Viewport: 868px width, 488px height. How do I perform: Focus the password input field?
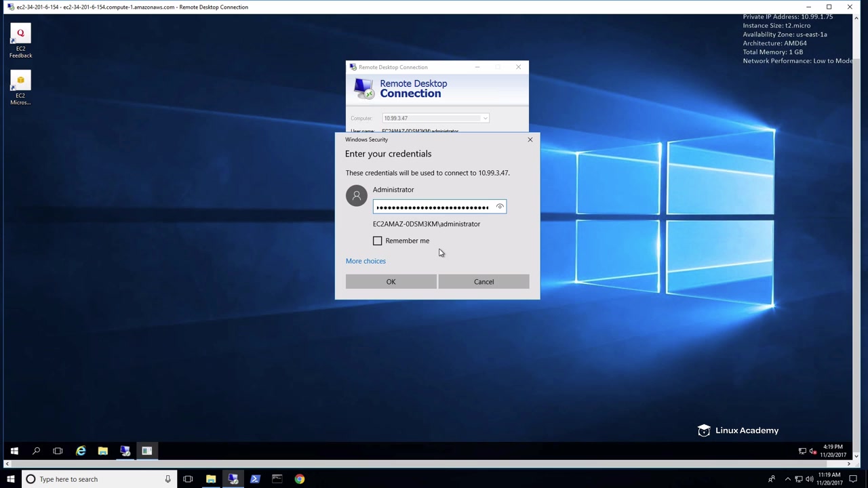[439, 207]
